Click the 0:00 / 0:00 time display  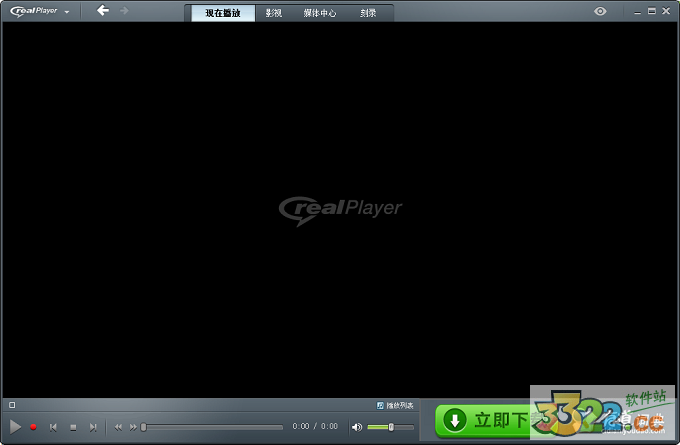pyautogui.click(x=315, y=426)
